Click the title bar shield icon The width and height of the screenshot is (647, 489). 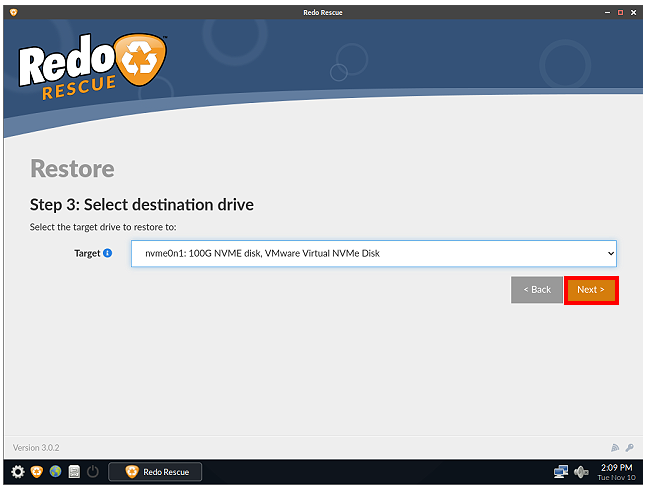point(13,12)
